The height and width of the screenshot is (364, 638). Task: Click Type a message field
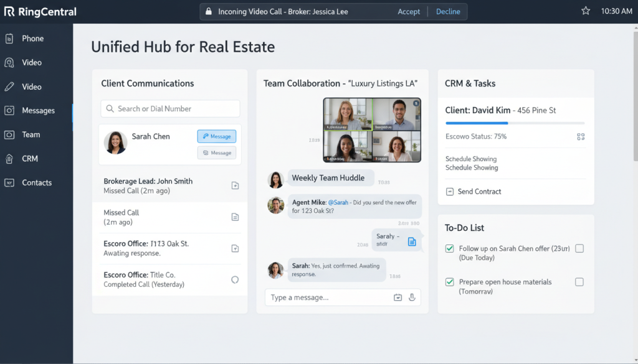coord(343,297)
